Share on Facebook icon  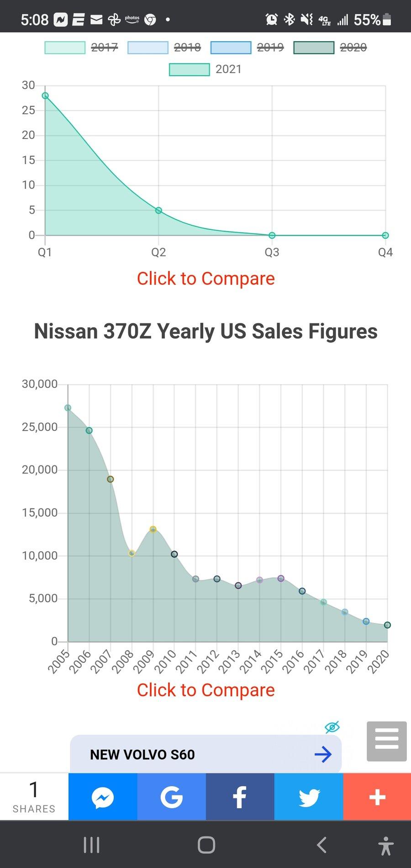coord(240,798)
